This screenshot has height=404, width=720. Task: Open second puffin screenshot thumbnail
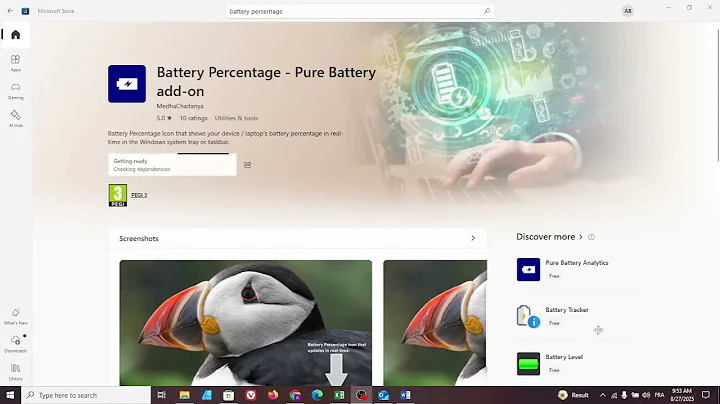coord(435,323)
